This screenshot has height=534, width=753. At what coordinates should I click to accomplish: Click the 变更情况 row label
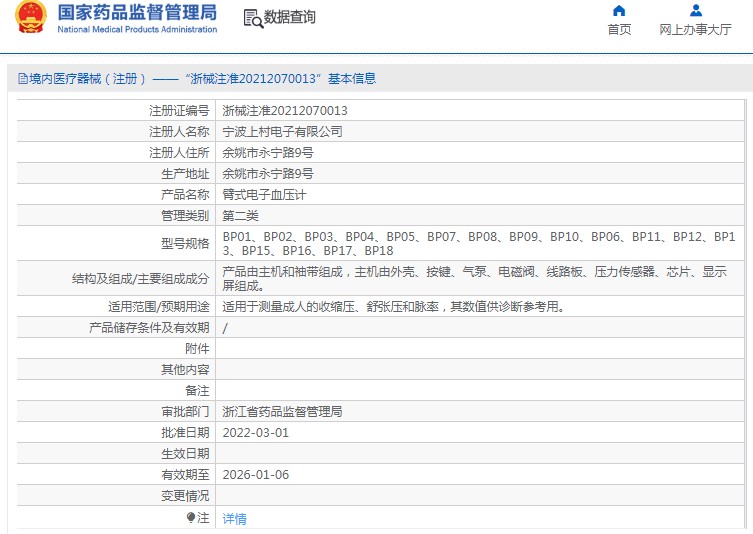click(x=185, y=496)
